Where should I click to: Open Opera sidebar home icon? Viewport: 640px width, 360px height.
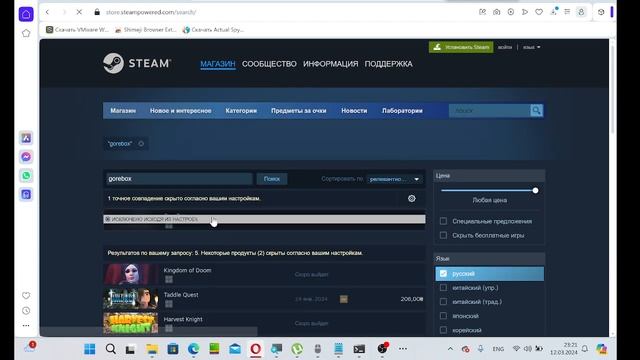(26, 14)
